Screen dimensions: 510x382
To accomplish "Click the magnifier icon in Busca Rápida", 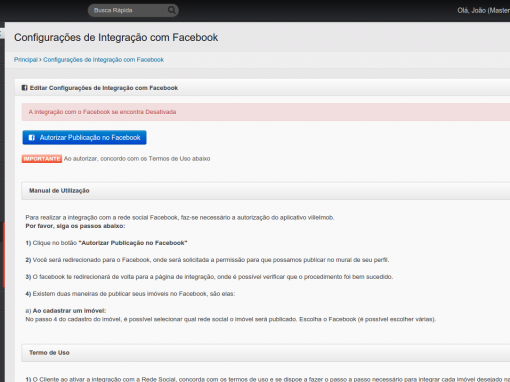I will tap(171, 10).
